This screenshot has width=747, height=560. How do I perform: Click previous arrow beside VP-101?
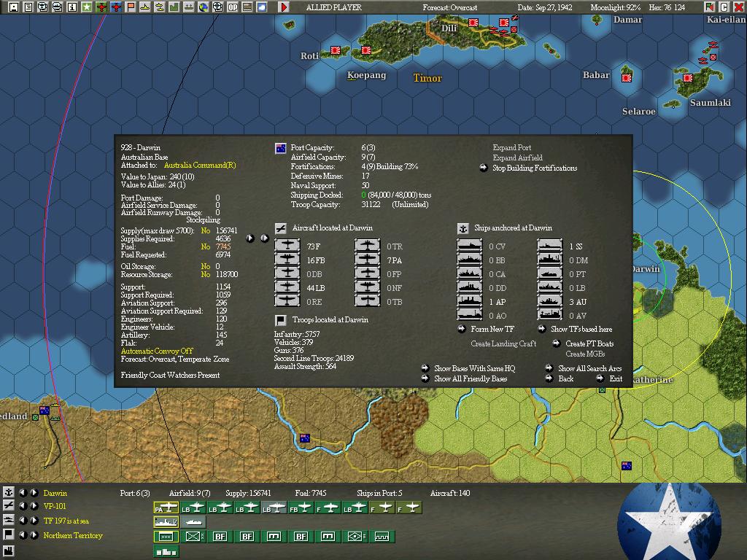[23, 506]
